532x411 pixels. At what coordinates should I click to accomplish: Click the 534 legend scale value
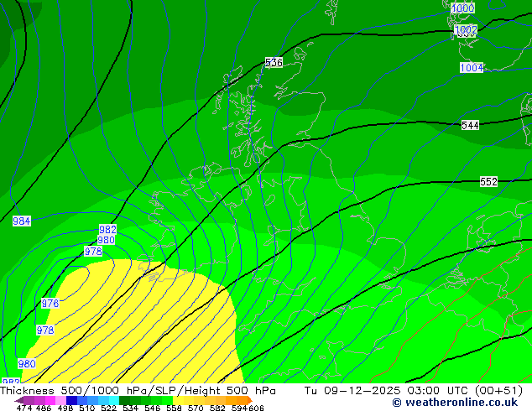tap(130, 408)
